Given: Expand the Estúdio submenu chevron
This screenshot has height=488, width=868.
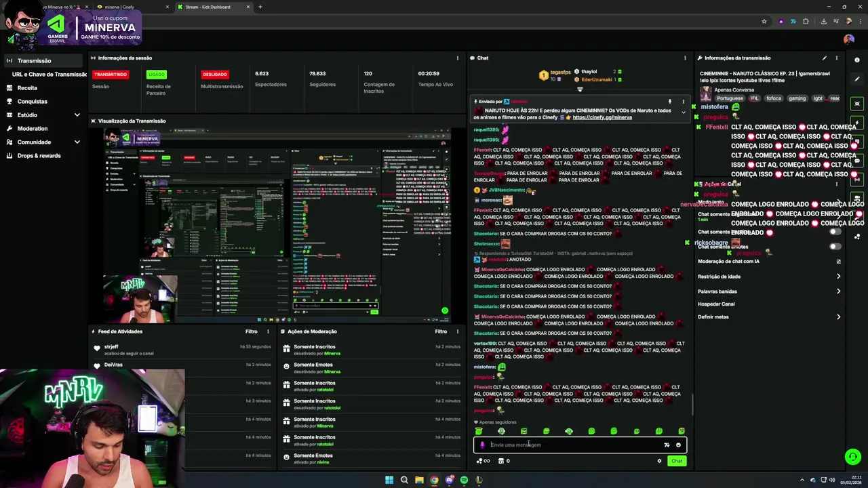Looking at the screenshot, I should pos(77,115).
